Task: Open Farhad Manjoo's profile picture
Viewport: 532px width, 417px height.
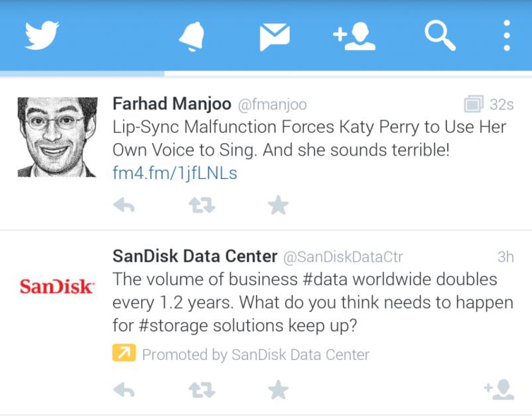Action: [57, 137]
